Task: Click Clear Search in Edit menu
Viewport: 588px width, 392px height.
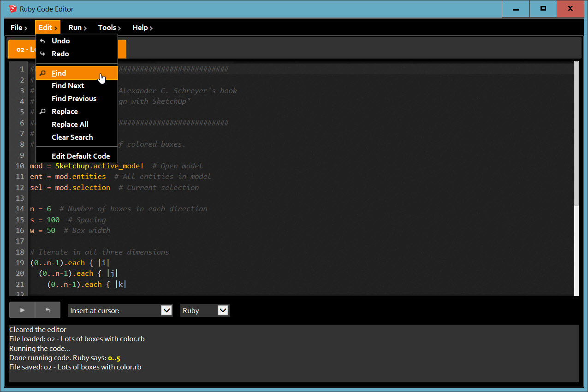Action: [72, 137]
